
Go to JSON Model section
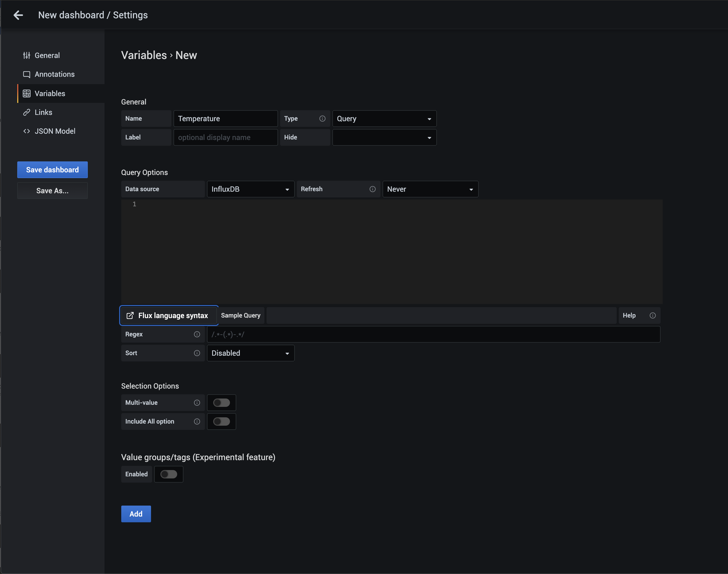[x=55, y=131]
